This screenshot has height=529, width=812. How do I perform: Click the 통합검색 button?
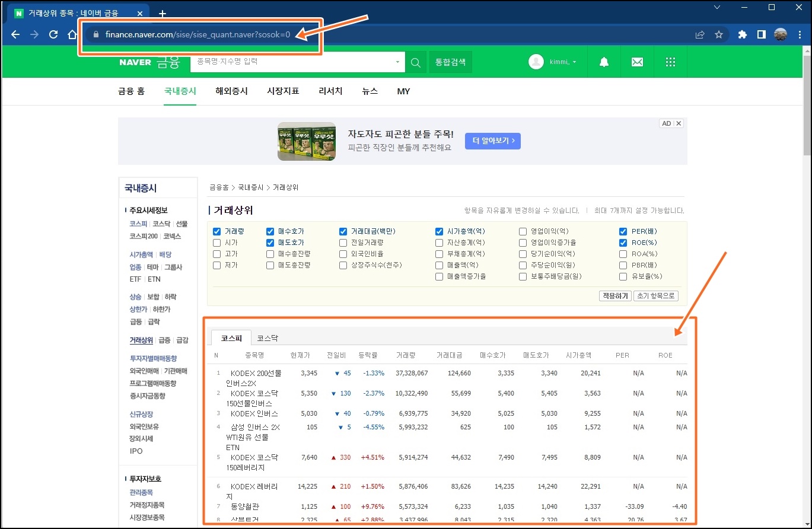[450, 62]
